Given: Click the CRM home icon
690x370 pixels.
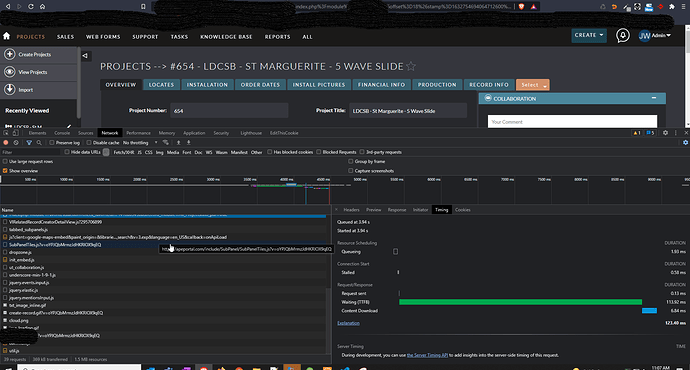Looking at the screenshot, I should point(7,36).
